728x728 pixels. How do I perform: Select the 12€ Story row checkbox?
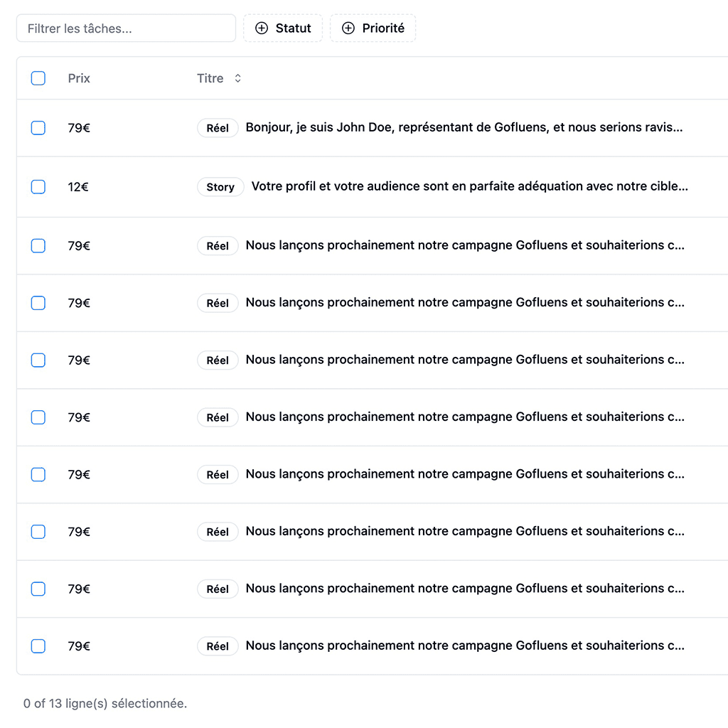click(x=38, y=187)
